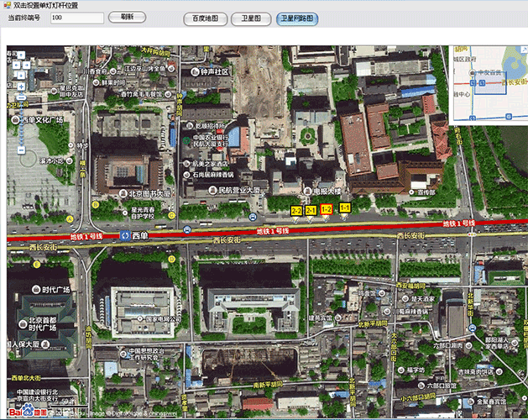Select lamp pole marker 2-2
528x420 pixels.
coord(296,210)
